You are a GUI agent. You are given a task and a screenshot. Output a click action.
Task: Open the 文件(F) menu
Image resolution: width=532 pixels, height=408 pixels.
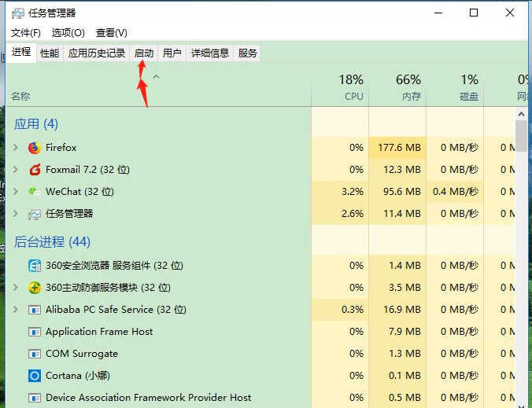(26, 33)
